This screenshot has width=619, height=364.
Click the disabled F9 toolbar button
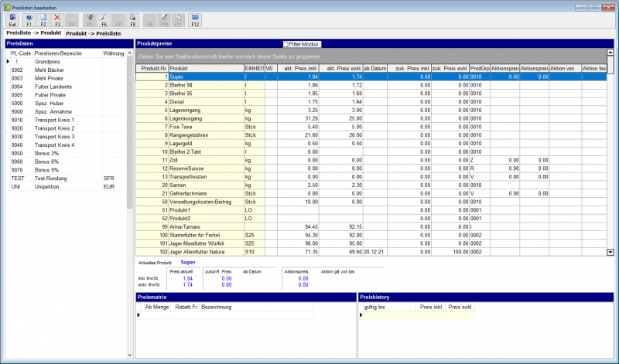149,20
